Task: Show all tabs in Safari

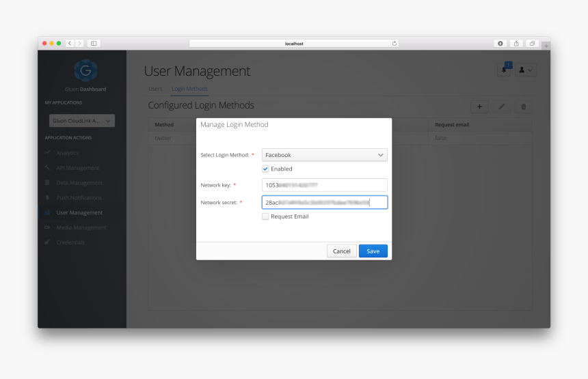Action: pos(532,44)
